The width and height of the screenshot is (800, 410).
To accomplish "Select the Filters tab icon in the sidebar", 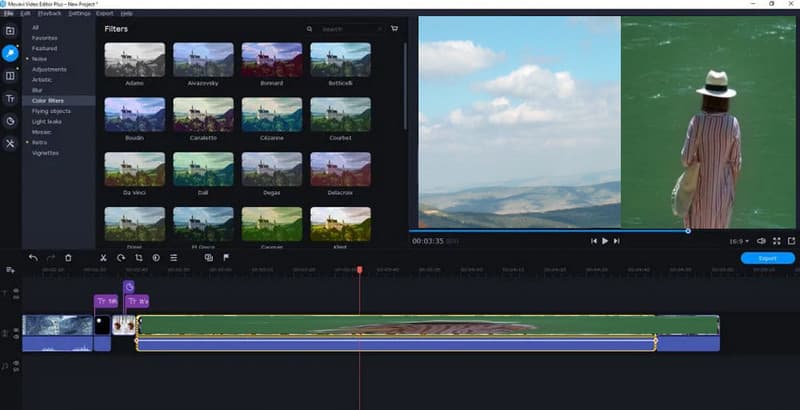I will click(10, 54).
